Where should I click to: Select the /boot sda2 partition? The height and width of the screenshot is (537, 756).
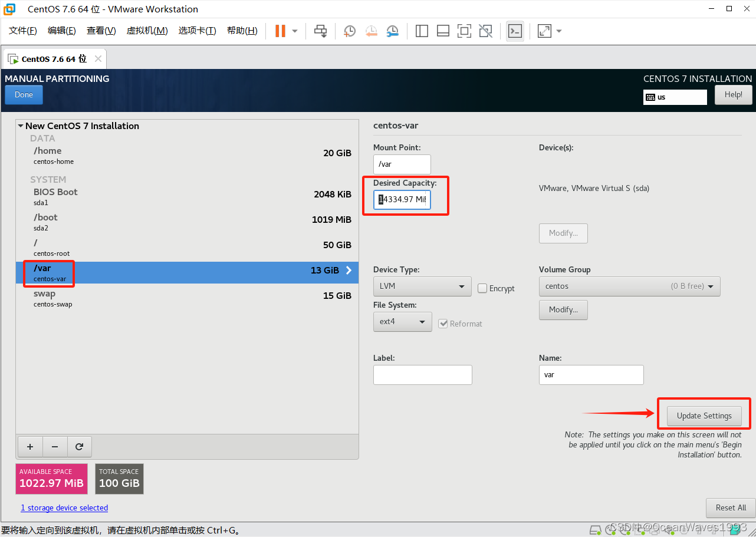187,222
